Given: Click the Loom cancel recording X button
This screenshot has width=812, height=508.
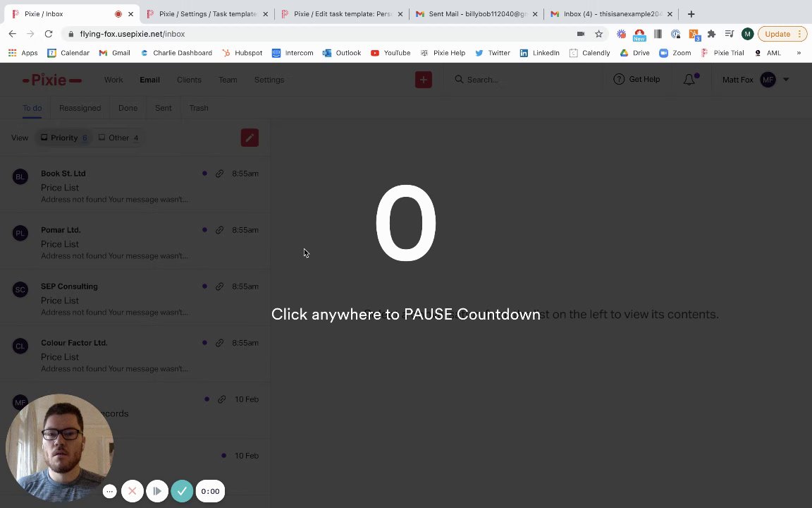Looking at the screenshot, I should point(132,491).
